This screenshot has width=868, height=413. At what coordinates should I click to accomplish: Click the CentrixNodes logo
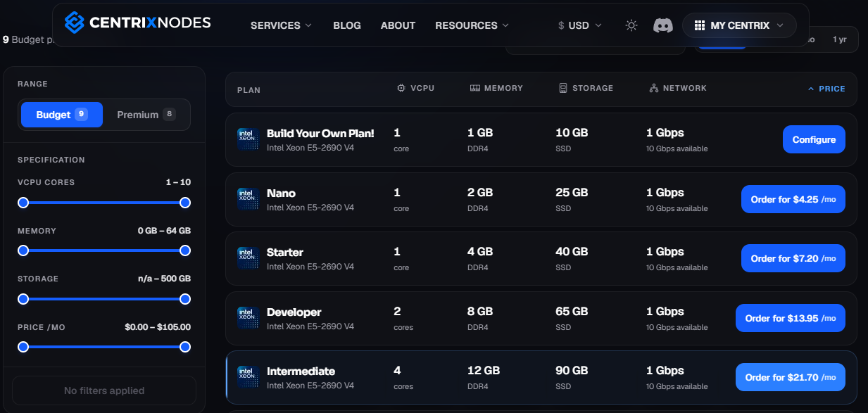point(137,23)
